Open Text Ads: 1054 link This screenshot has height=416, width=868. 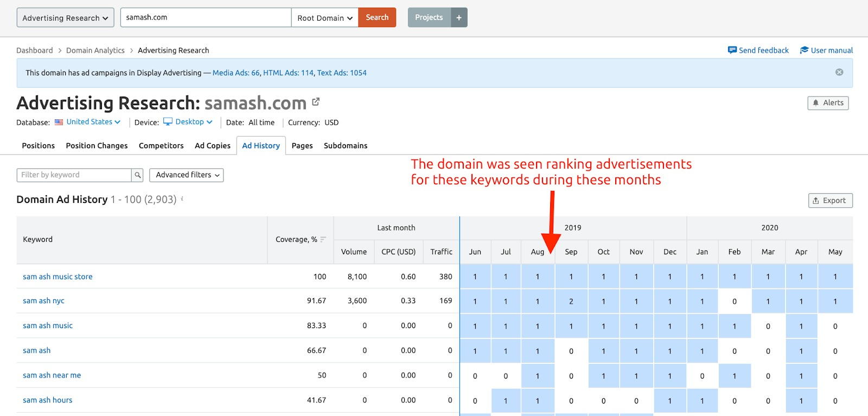pyautogui.click(x=342, y=73)
